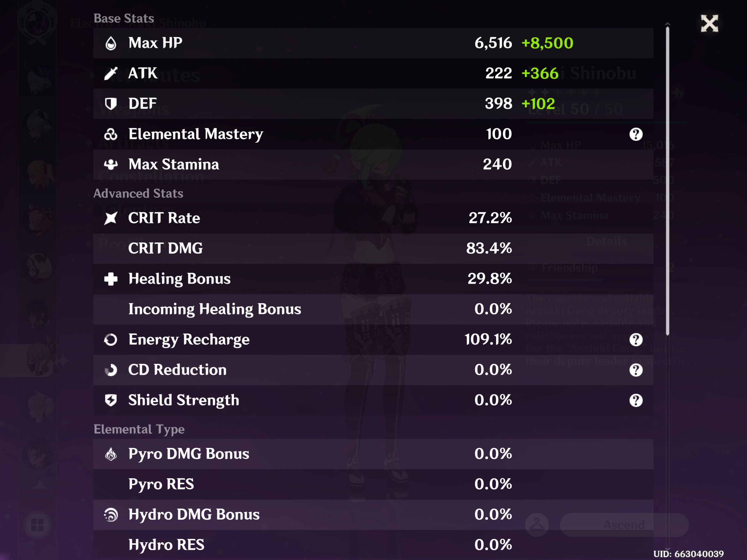The width and height of the screenshot is (747, 560).
Task: Click the Hydro DMG Bonus icon
Action: pos(111,515)
